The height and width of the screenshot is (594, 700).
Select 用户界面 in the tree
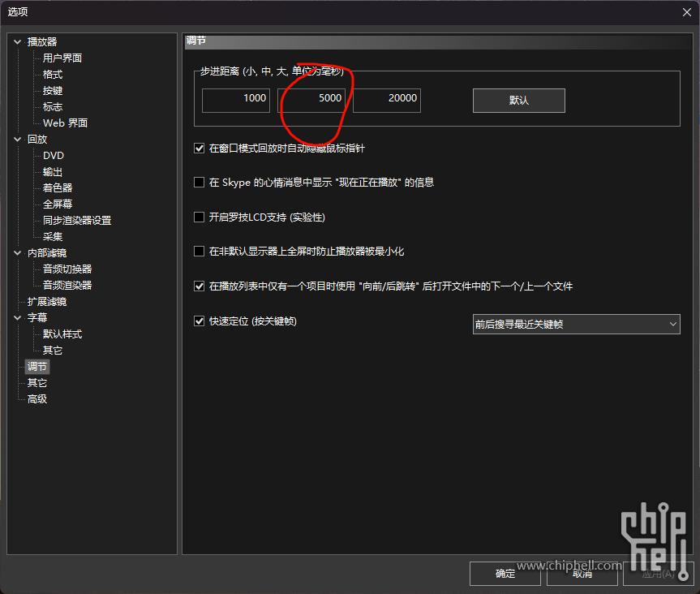pyautogui.click(x=62, y=58)
